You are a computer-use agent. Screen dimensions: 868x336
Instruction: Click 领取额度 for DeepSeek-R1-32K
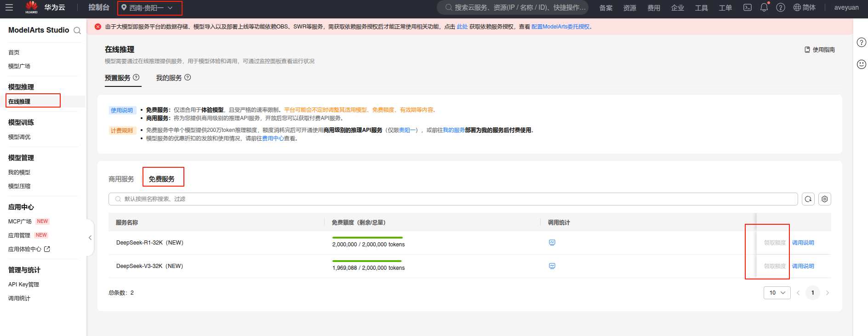[x=775, y=243]
